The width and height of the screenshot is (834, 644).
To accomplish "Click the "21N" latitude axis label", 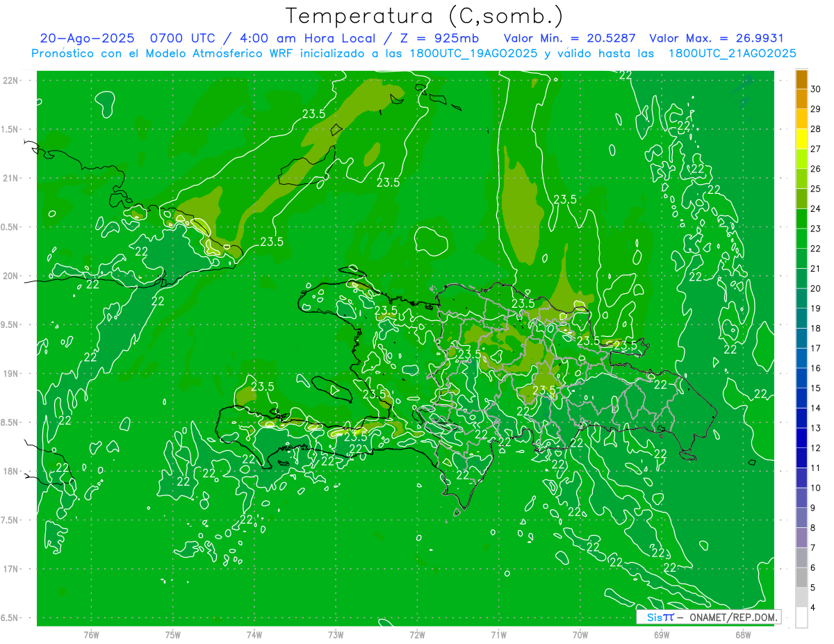I will [10, 179].
